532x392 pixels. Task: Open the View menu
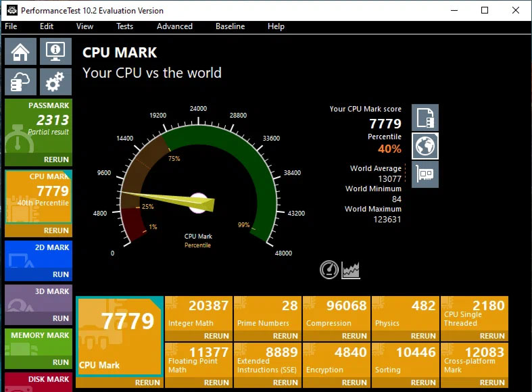click(84, 26)
